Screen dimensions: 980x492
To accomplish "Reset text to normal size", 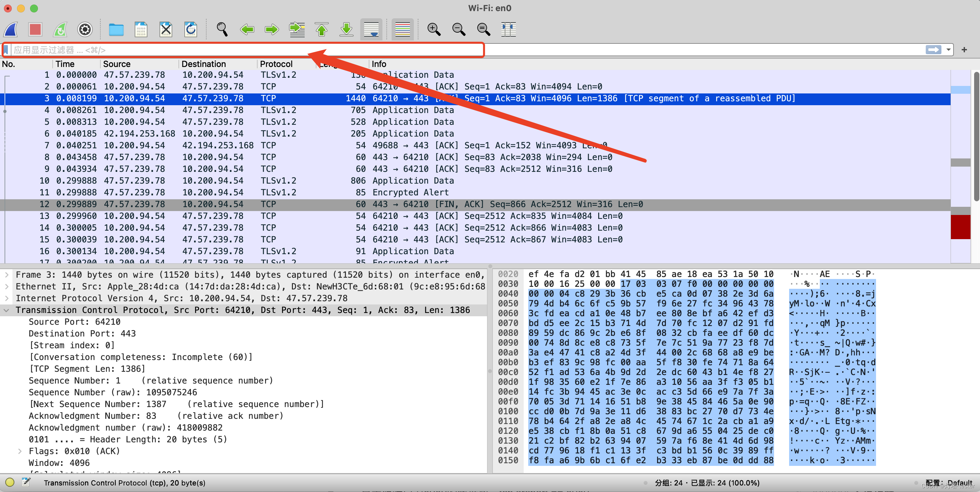I will [x=483, y=29].
